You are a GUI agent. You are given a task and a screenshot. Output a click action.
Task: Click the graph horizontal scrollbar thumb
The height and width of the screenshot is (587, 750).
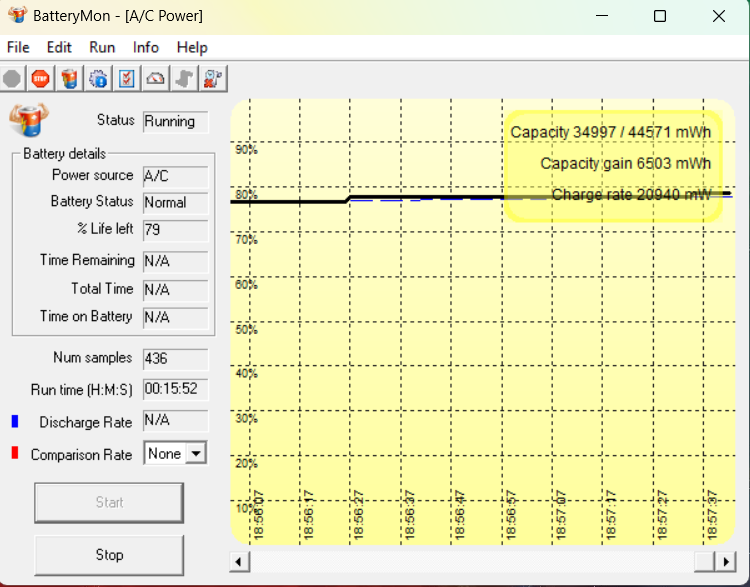coord(705,561)
